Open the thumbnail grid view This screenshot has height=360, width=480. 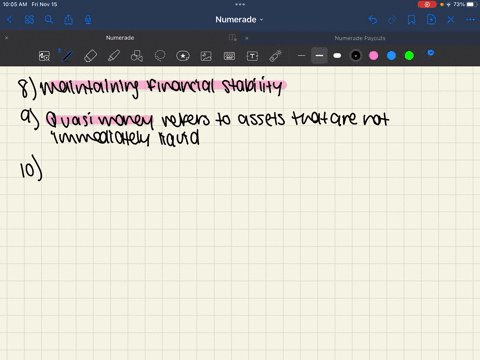pos(29,20)
